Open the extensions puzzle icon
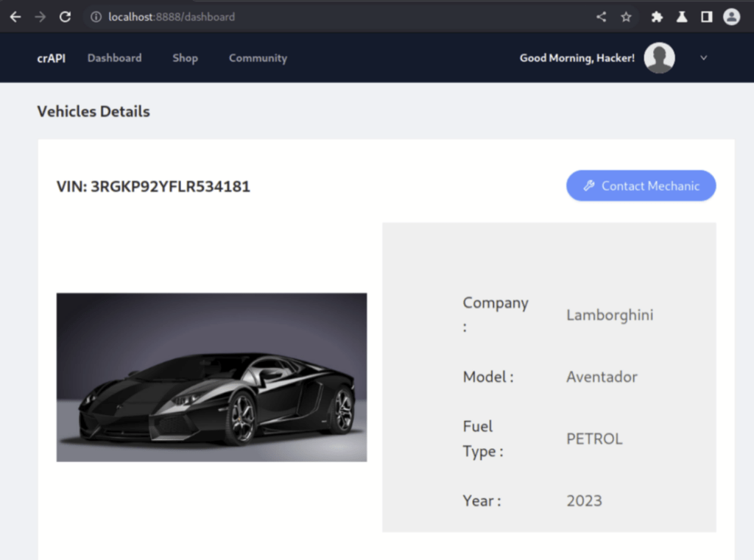The image size is (754, 560). click(x=657, y=17)
